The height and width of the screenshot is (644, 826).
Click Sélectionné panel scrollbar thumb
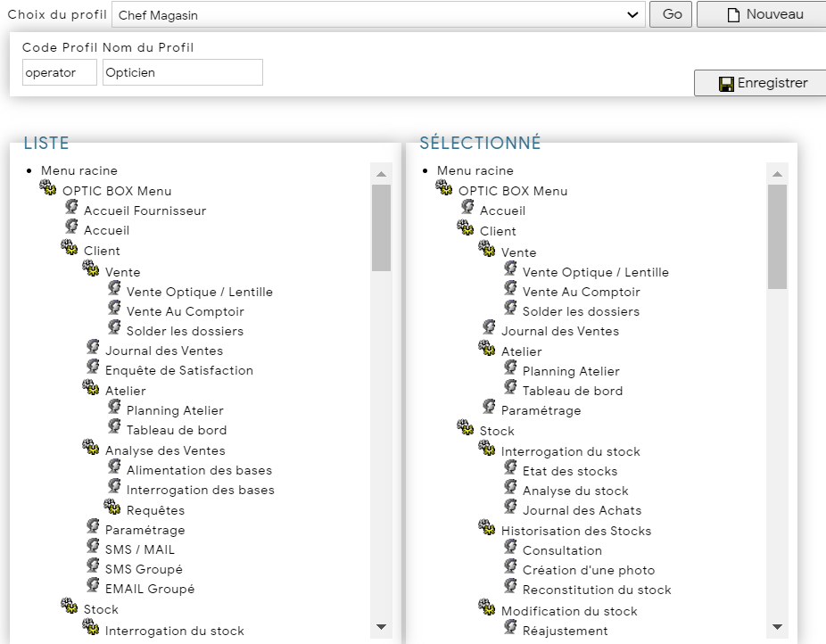click(x=777, y=236)
